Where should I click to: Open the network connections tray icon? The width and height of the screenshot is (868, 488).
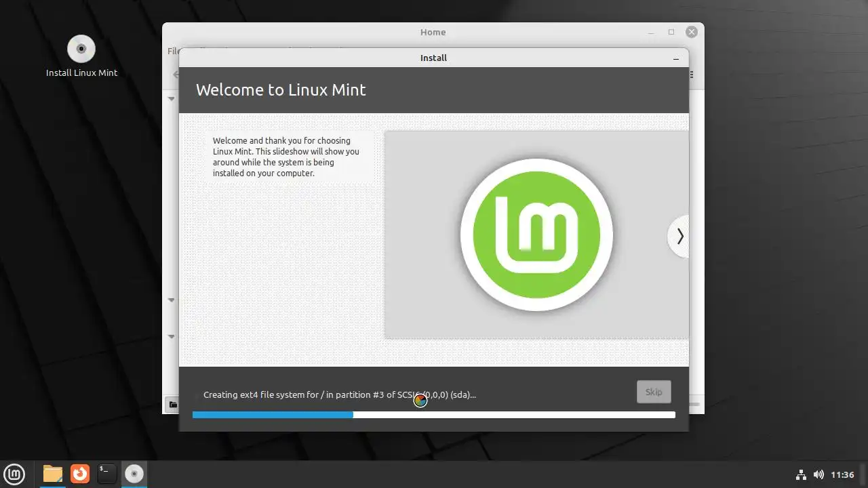pyautogui.click(x=801, y=474)
